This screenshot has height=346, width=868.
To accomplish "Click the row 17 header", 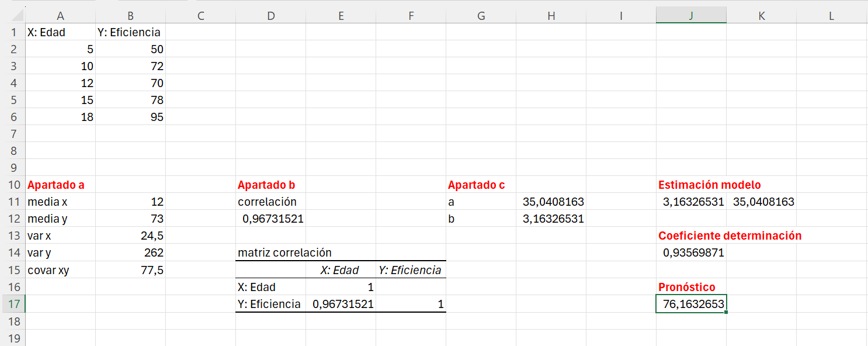I will pos(12,304).
